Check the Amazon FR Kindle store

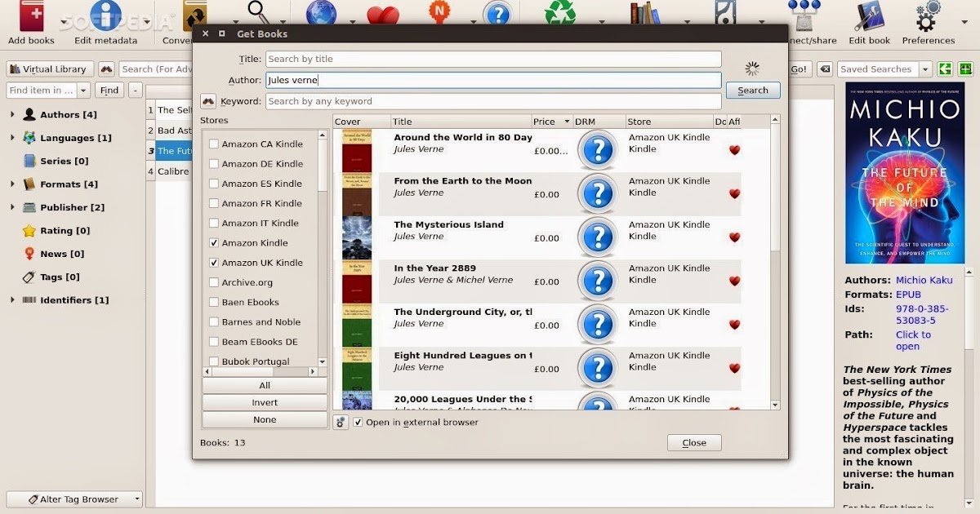(214, 203)
